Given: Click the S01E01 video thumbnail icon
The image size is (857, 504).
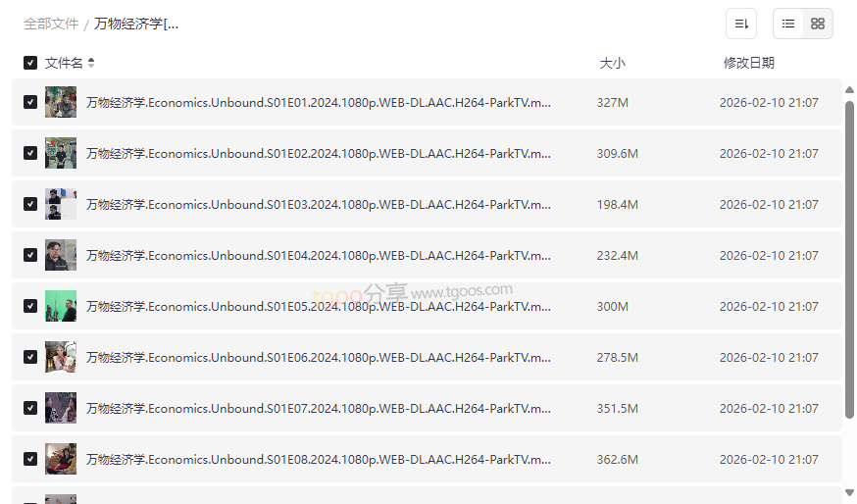Looking at the screenshot, I should pos(61,102).
